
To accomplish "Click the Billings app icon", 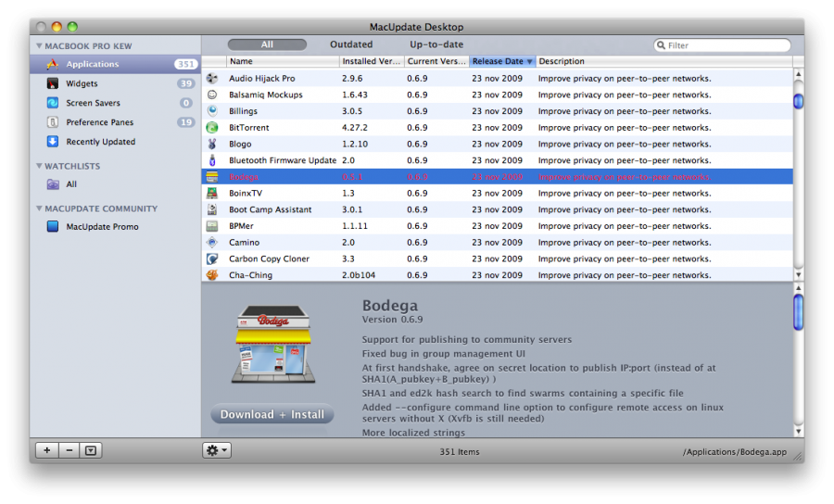I will click(212, 110).
